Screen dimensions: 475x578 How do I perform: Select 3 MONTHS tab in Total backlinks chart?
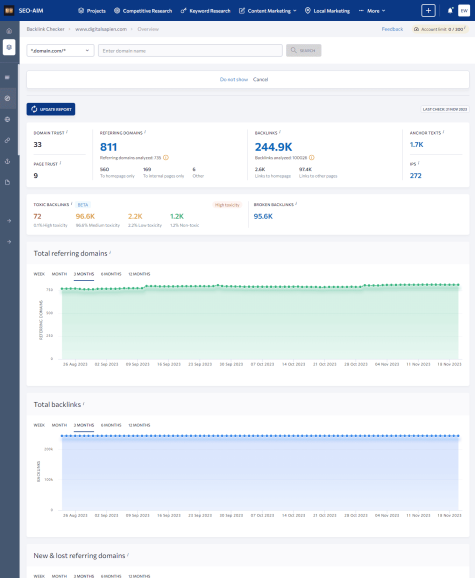pos(84,425)
